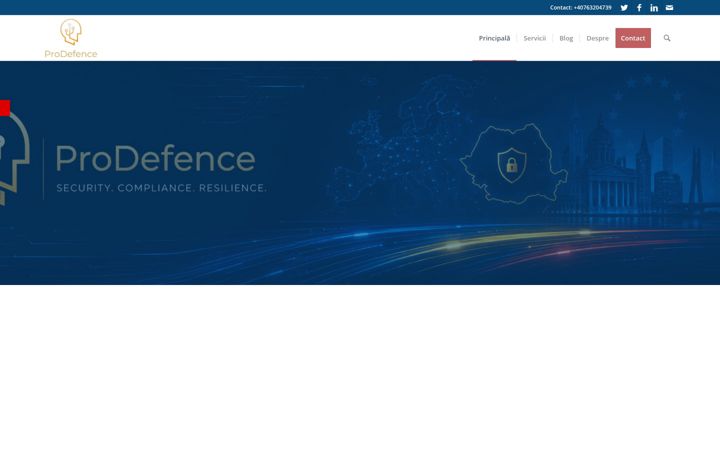Open the Twitter social icon
This screenshot has width=720, height=450.
[624, 8]
